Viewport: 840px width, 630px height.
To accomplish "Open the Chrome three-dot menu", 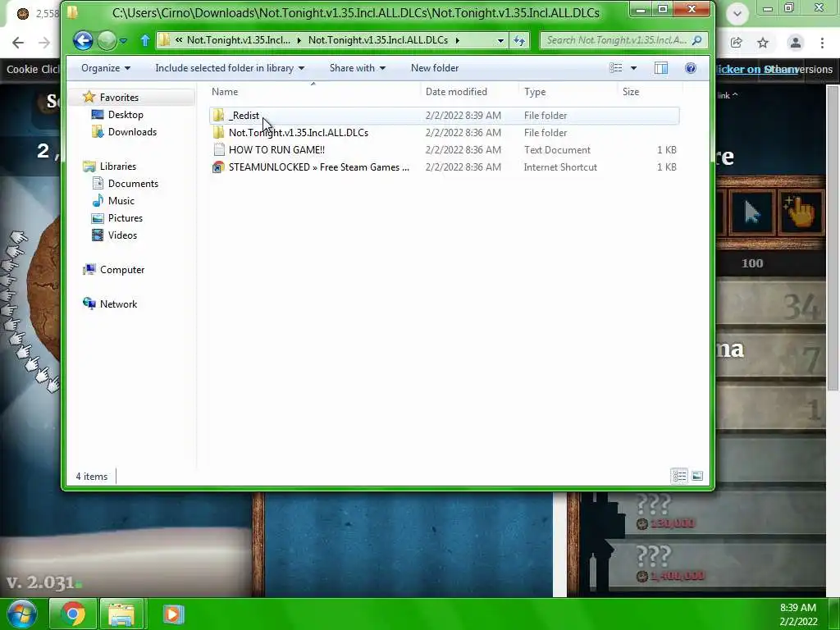I will pyautogui.click(x=822, y=43).
